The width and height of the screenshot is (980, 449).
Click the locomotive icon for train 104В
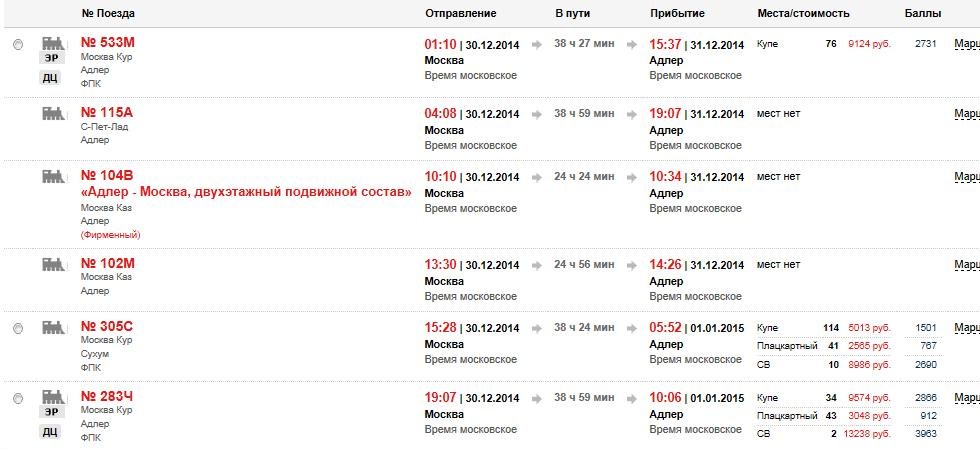tap(52, 176)
